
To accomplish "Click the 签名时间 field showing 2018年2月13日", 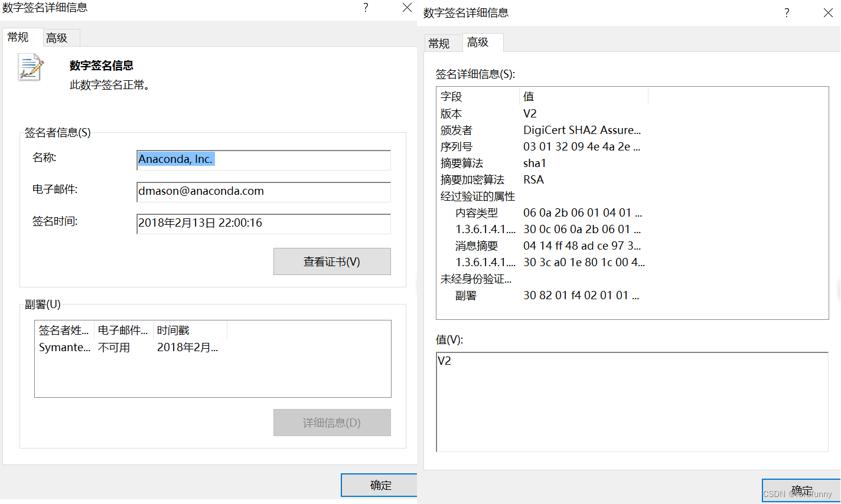I will [263, 224].
